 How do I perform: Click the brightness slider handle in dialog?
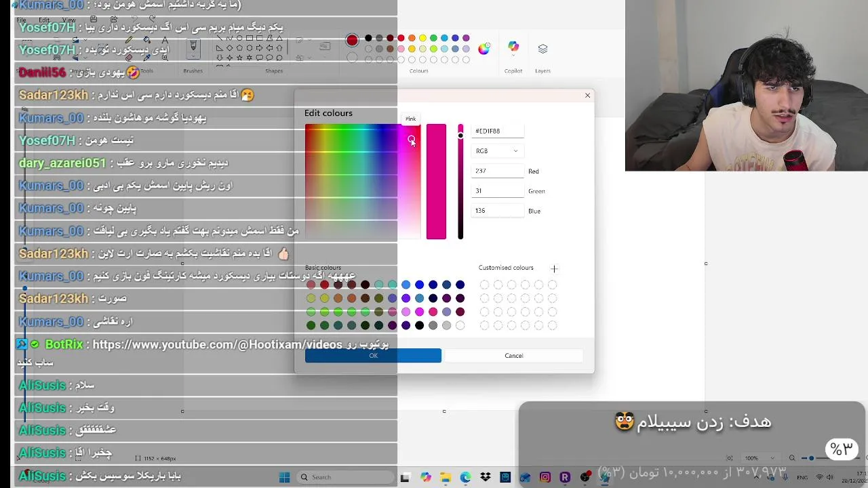point(460,136)
